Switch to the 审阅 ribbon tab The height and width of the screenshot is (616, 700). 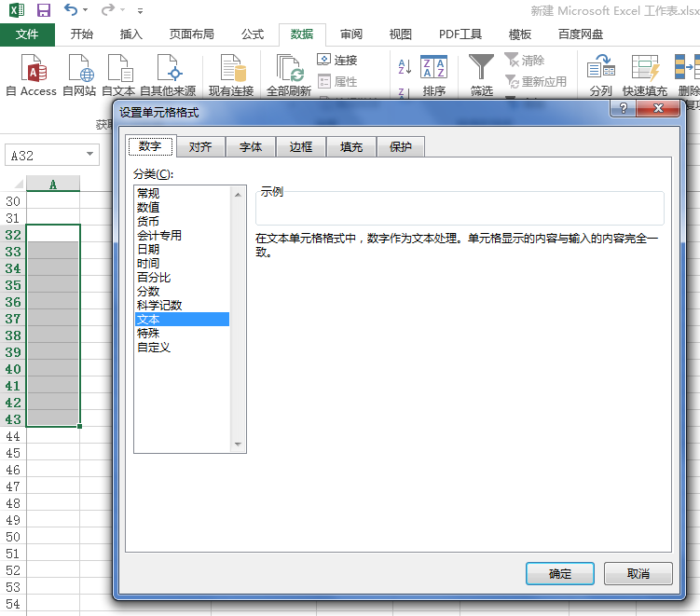(351, 34)
